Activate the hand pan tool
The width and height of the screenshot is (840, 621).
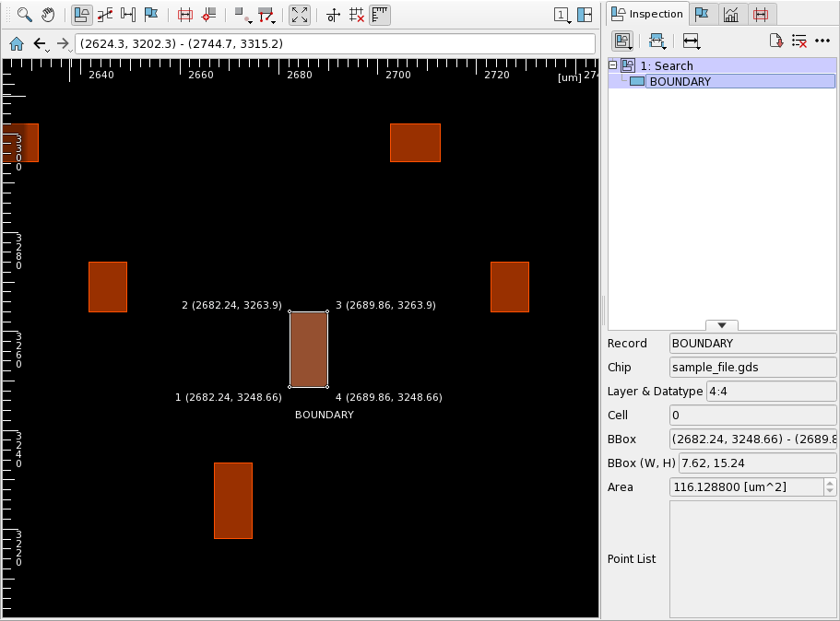click(48, 15)
